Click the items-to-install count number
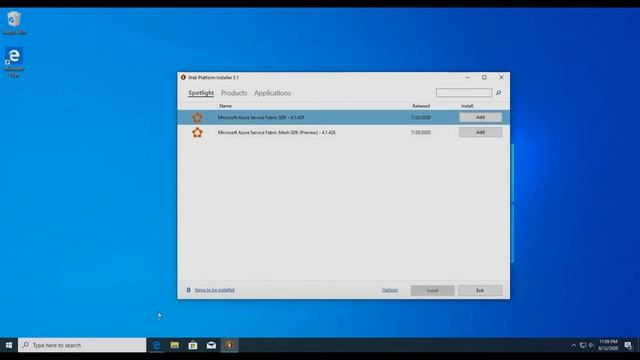This screenshot has height=360, width=640. [189, 290]
